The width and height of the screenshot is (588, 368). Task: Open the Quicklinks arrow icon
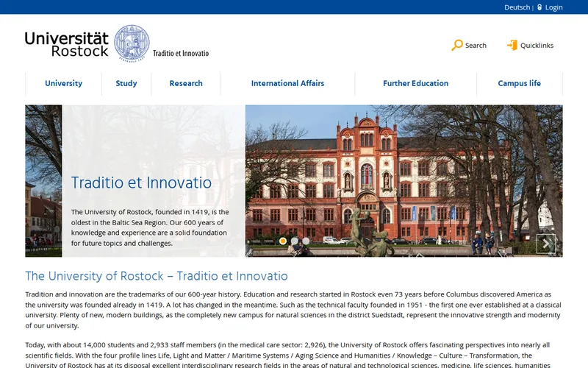pos(512,45)
